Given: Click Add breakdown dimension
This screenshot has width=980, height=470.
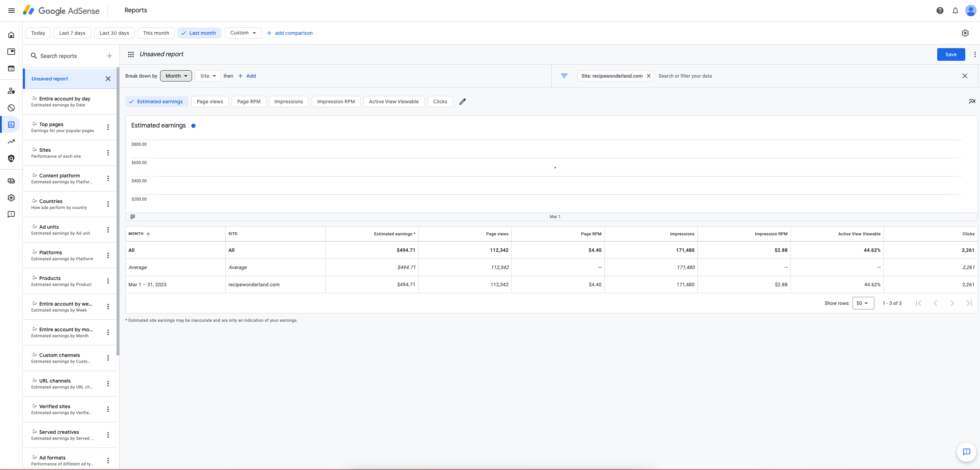Looking at the screenshot, I should pyautogui.click(x=247, y=76).
